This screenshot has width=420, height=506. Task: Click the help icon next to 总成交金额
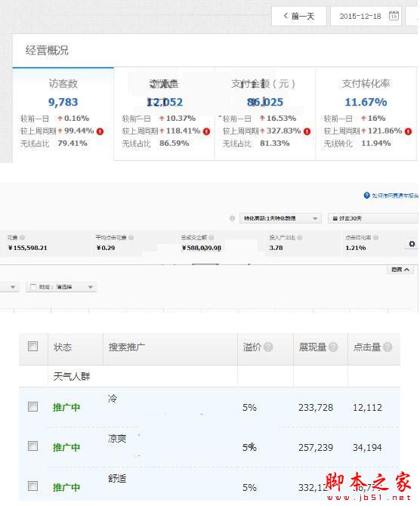tap(212, 237)
